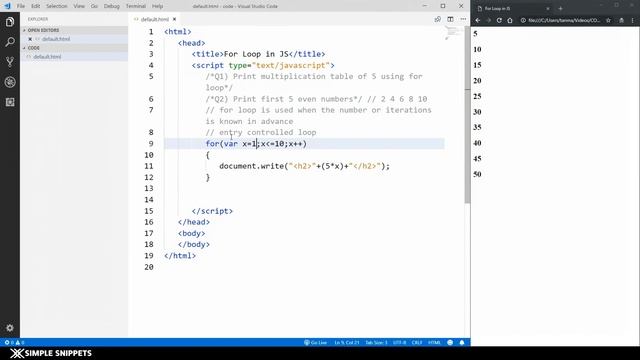Open the Selection menu

(x=56, y=6)
